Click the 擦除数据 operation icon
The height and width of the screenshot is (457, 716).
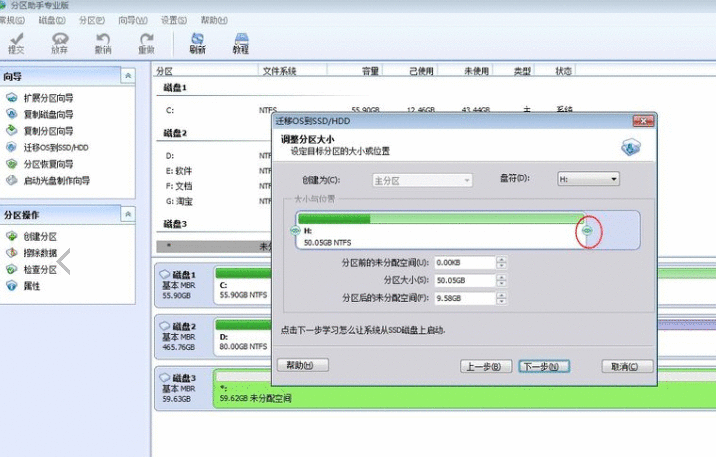click(x=12, y=252)
